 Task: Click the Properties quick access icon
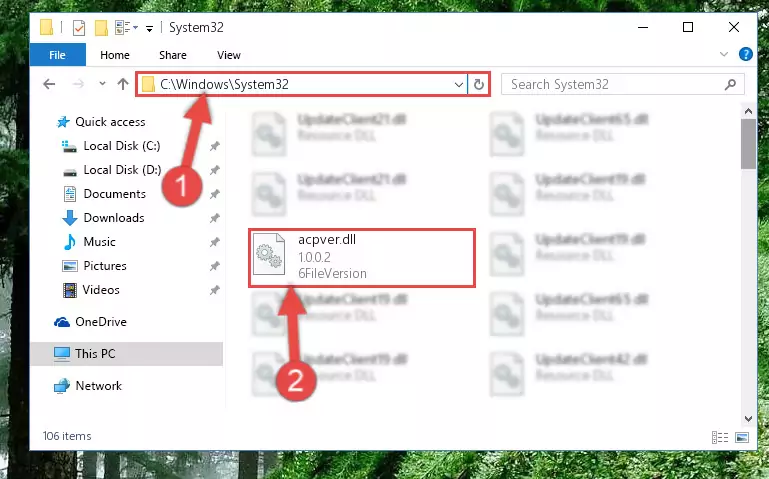click(x=79, y=28)
